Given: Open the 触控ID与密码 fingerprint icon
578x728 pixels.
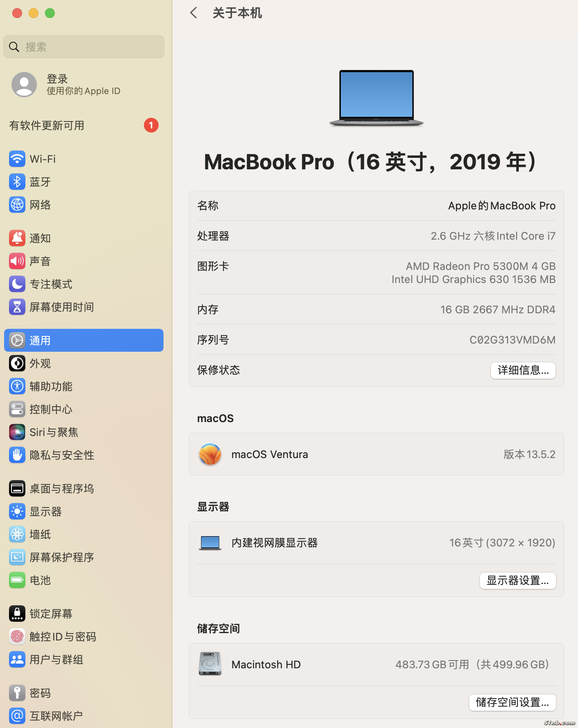Looking at the screenshot, I should pyautogui.click(x=17, y=636).
